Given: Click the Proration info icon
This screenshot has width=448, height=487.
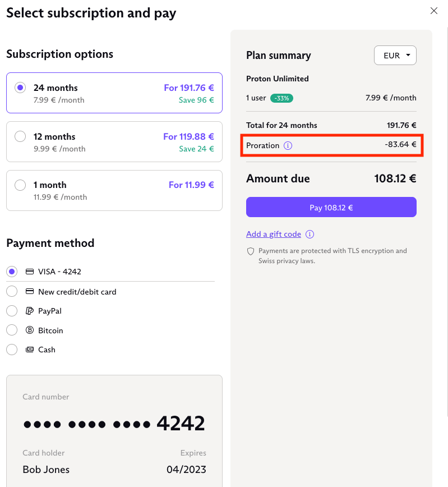Looking at the screenshot, I should click(x=288, y=145).
